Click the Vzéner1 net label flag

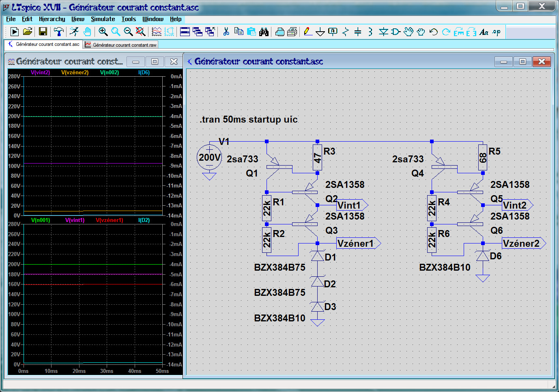pyautogui.click(x=359, y=243)
